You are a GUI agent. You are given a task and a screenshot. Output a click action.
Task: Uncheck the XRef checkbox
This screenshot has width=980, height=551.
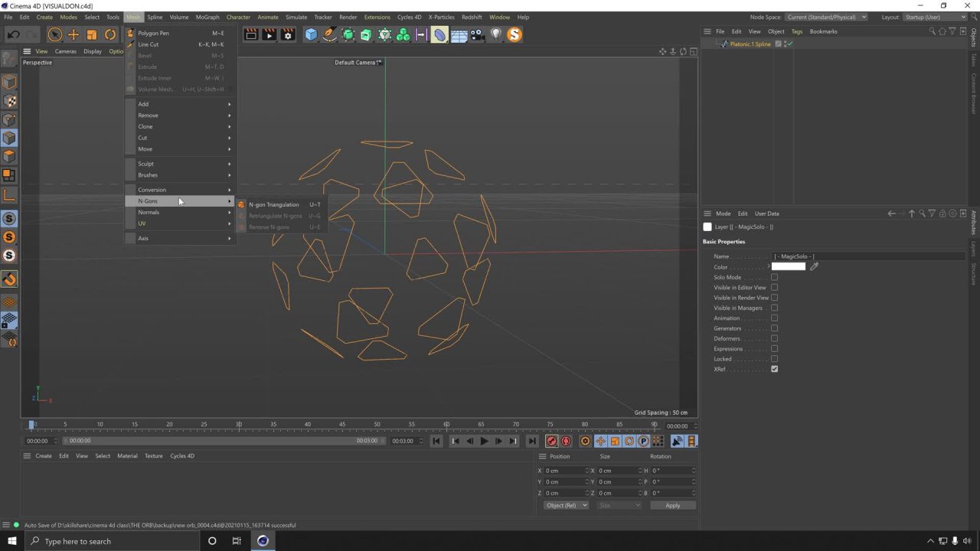click(x=774, y=369)
